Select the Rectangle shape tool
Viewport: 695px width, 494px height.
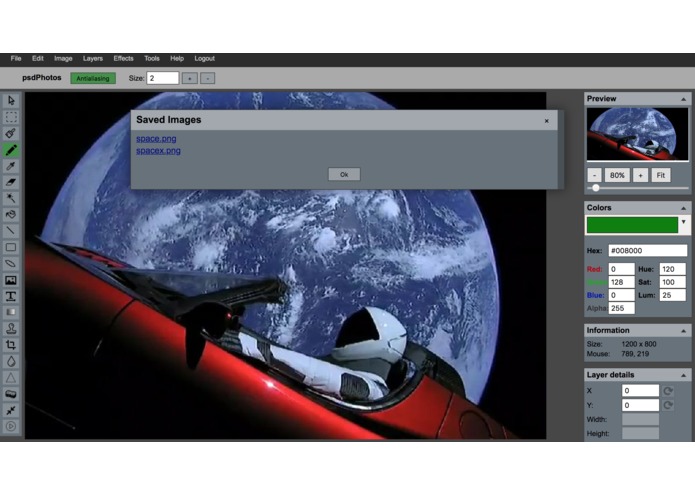pyautogui.click(x=11, y=247)
